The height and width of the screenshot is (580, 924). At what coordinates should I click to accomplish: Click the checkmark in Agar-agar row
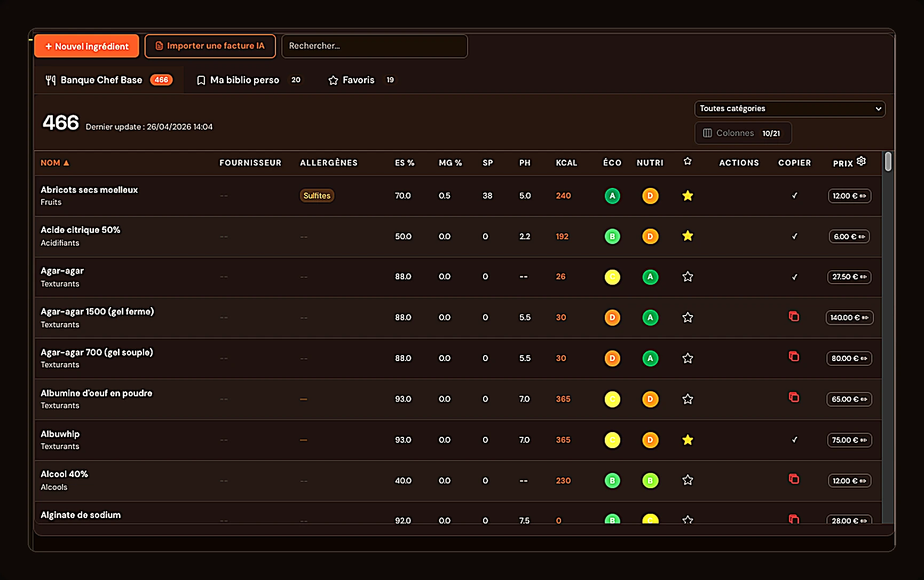[794, 277]
